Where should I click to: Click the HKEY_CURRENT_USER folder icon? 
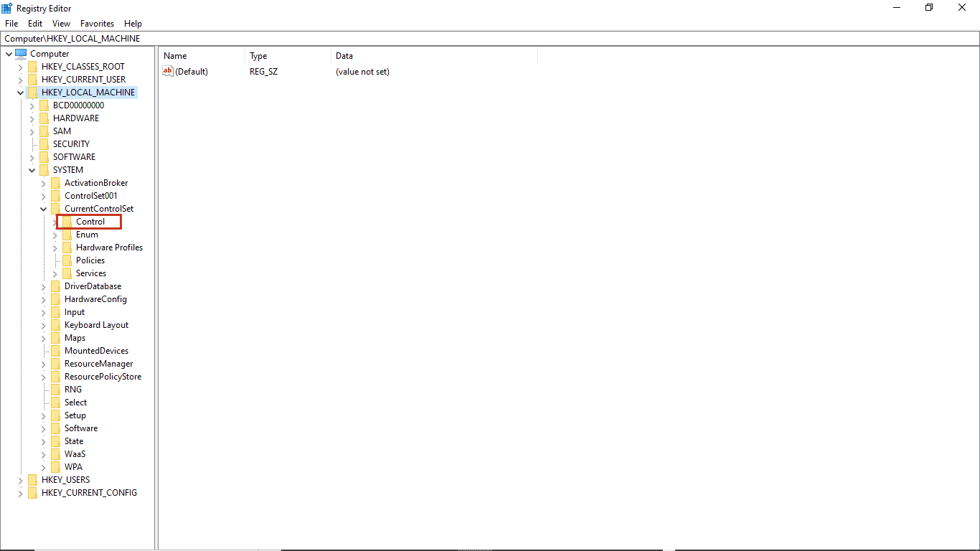(32, 80)
